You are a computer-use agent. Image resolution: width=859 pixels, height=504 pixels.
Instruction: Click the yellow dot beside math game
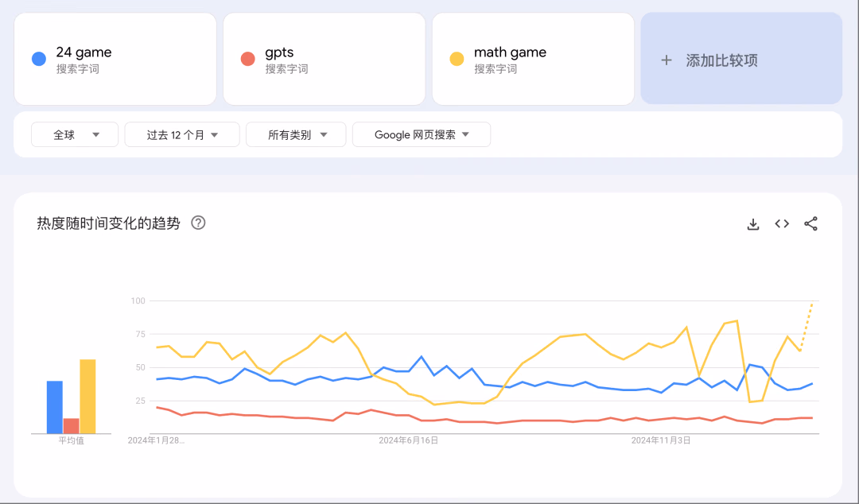pos(457,59)
